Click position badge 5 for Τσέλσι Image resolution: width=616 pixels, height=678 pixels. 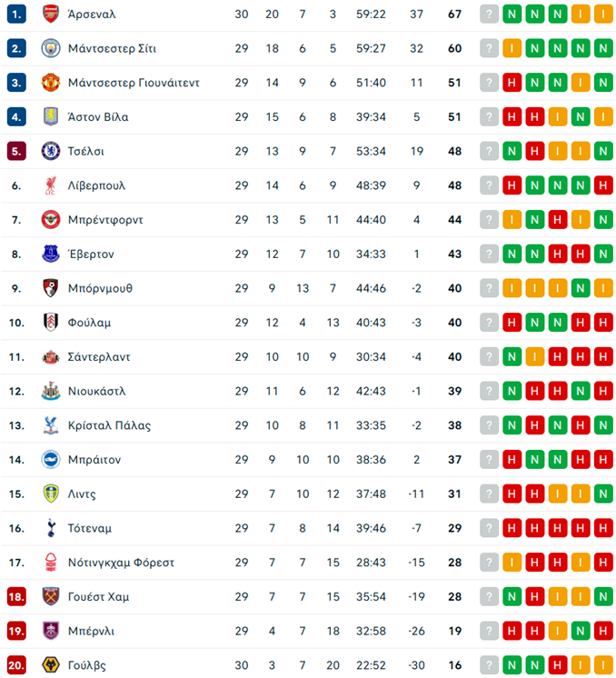tap(16, 151)
